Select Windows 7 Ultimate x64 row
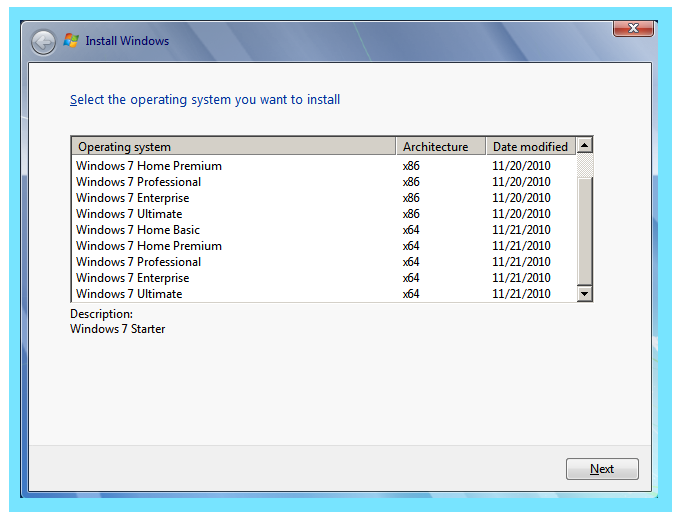The image size is (681, 520). point(324,294)
